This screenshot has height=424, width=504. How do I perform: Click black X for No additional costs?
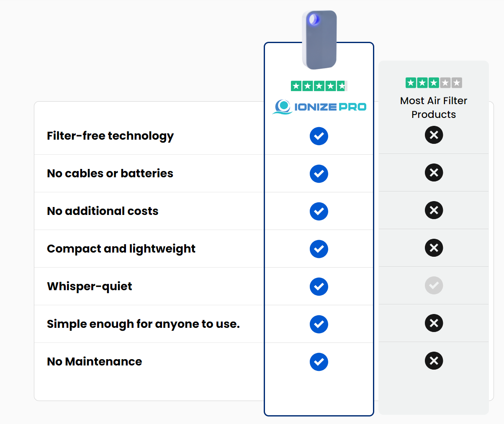[x=434, y=210]
